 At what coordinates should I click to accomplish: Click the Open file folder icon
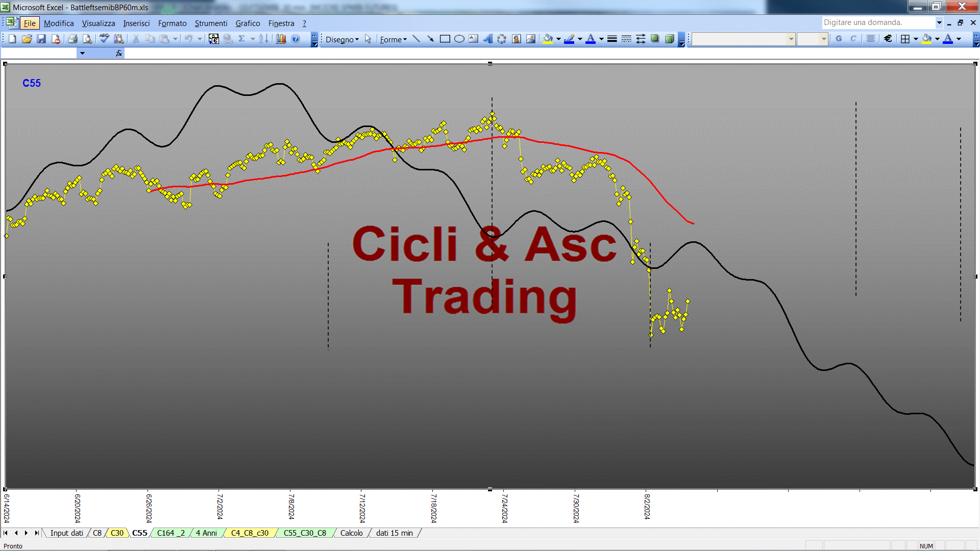point(27,39)
